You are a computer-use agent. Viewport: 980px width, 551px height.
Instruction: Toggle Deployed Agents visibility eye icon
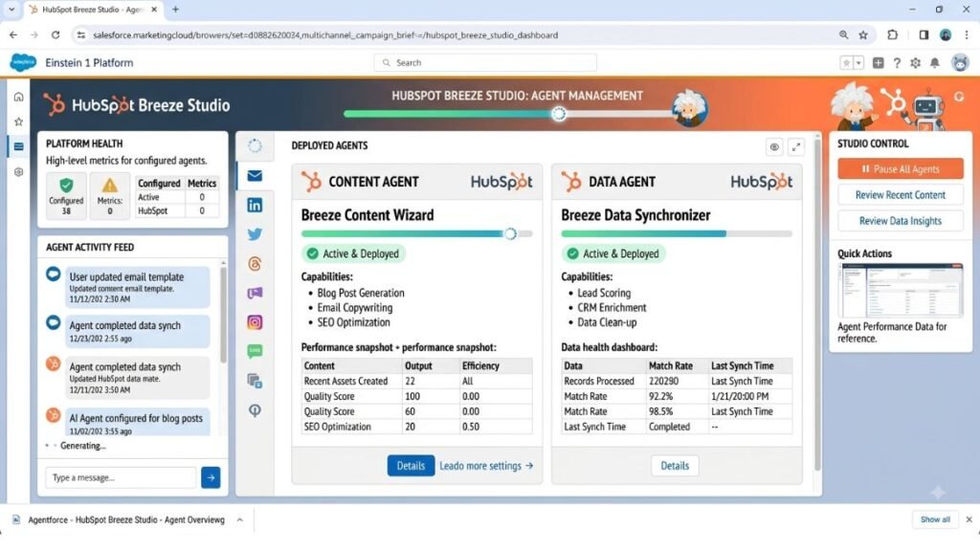click(x=774, y=147)
